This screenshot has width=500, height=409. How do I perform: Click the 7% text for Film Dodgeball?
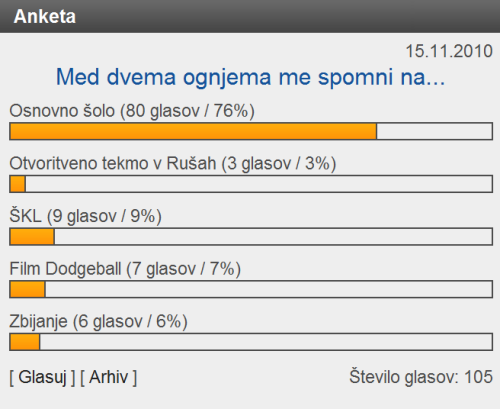point(222,269)
